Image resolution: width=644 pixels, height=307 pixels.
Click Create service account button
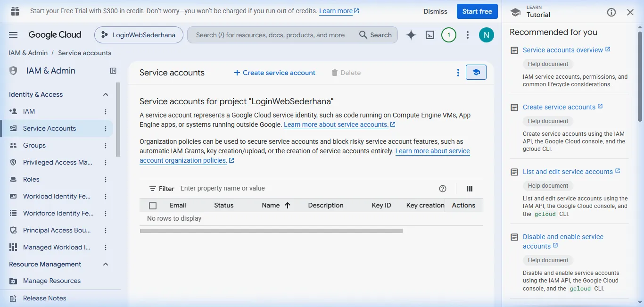click(x=275, y=73)
